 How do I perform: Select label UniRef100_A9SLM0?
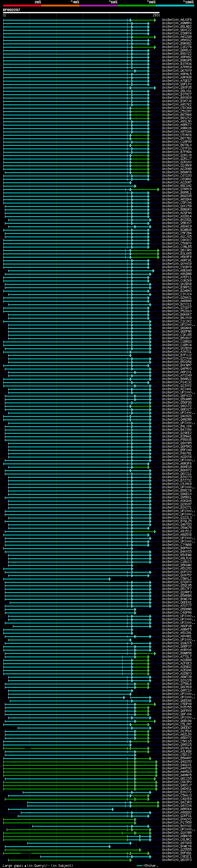(x=177, y=121)
